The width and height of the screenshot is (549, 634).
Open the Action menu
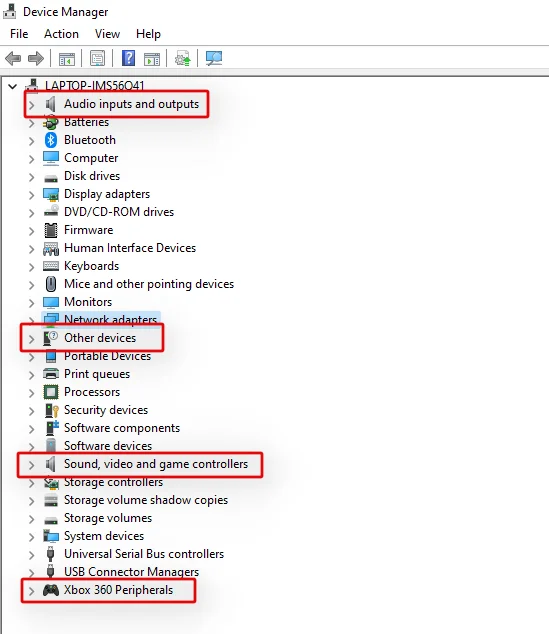(x=61, y=34)
